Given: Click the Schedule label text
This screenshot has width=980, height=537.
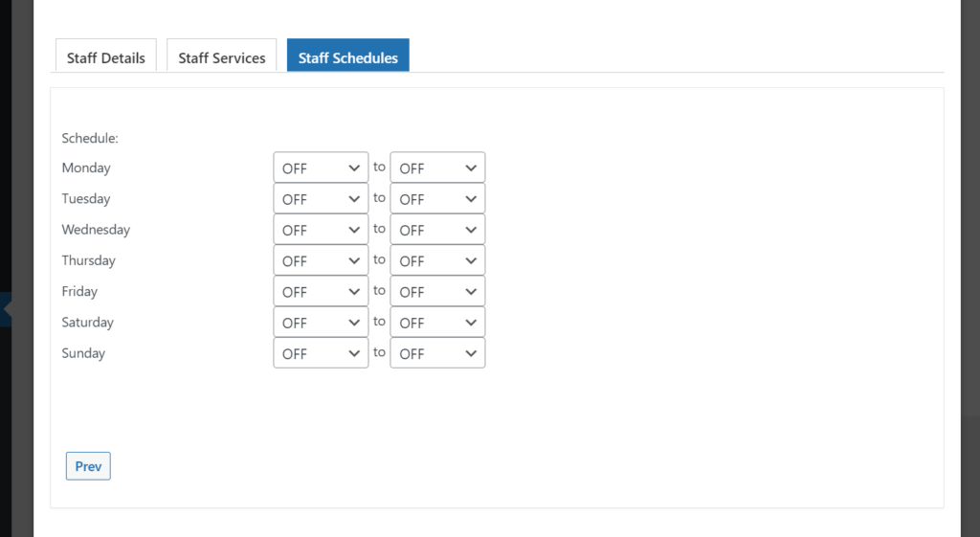Looking at the screenshot, I should (x=90, y=138).
